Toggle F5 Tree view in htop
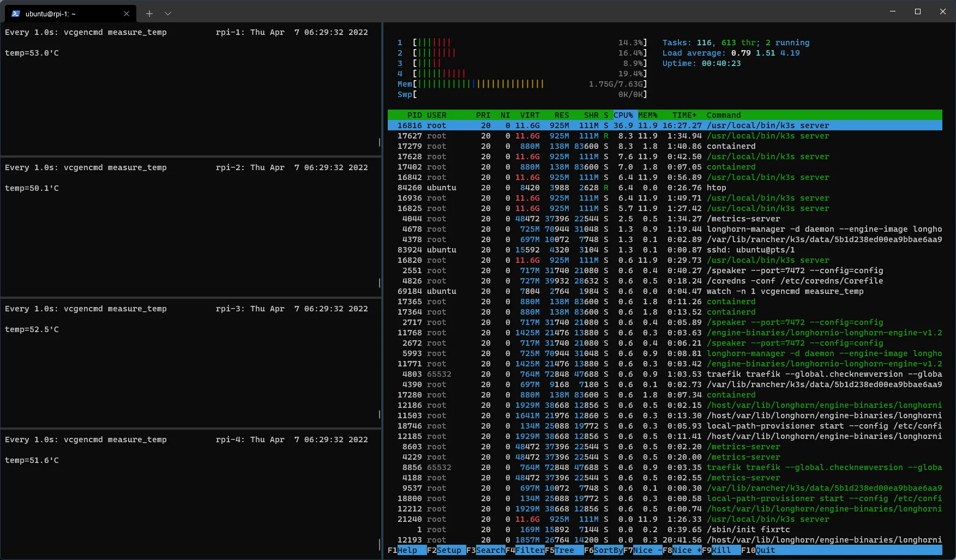 coord(566,550)
